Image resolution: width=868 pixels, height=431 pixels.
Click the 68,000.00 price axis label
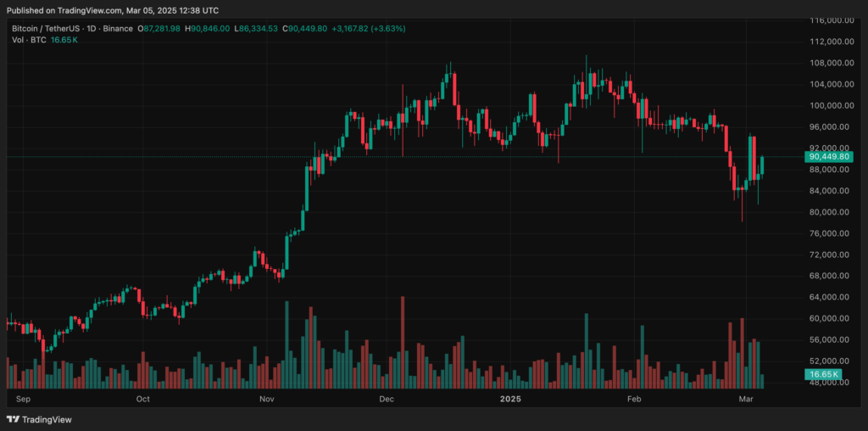coord(829,276)
